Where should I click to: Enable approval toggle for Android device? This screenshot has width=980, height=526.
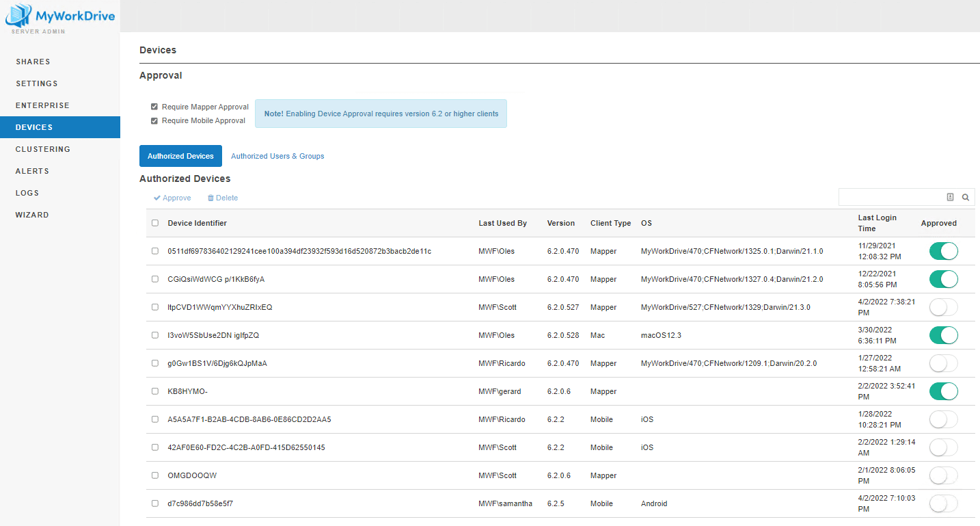coord(943,503)
